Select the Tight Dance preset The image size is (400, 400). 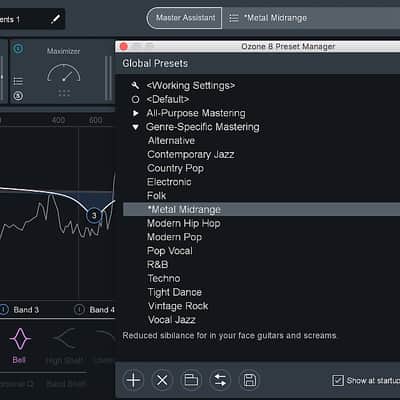pyautogui.click(x=175, y=292)
